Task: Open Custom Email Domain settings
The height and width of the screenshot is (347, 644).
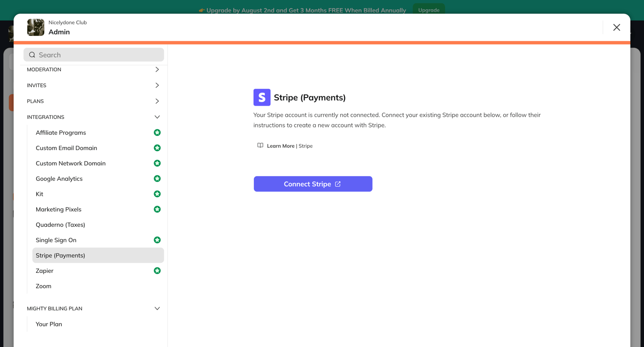Action: point(98,148)
